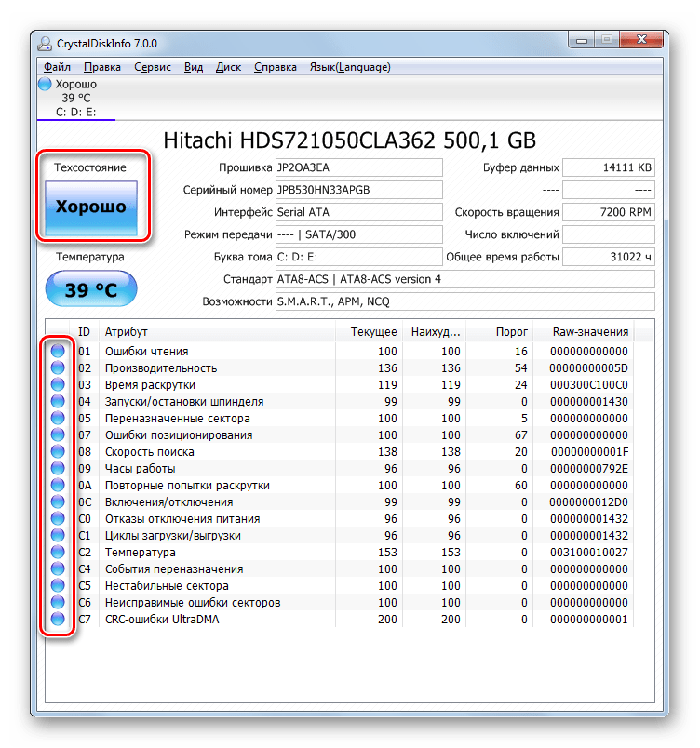This screenshot has height=748, width=700.
Task: Click status orb for C6 Неисправимые ошибки секторов
Action: [58, 602]
